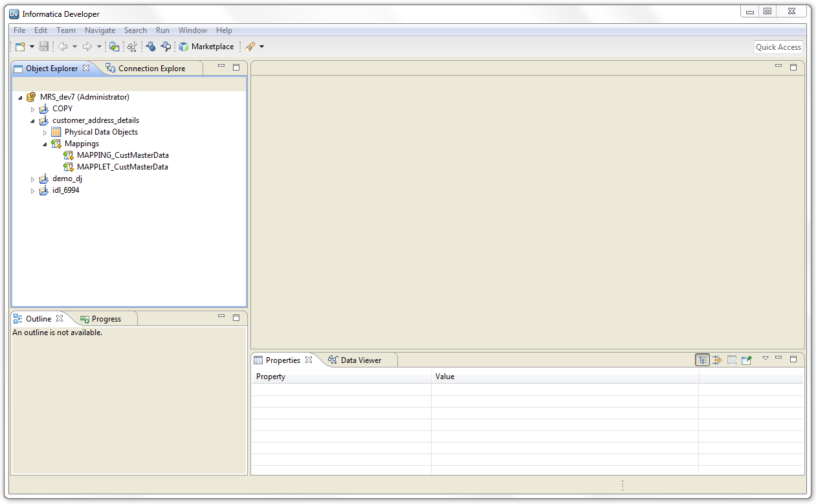Open the Marketplace button

tap(206, 47)
